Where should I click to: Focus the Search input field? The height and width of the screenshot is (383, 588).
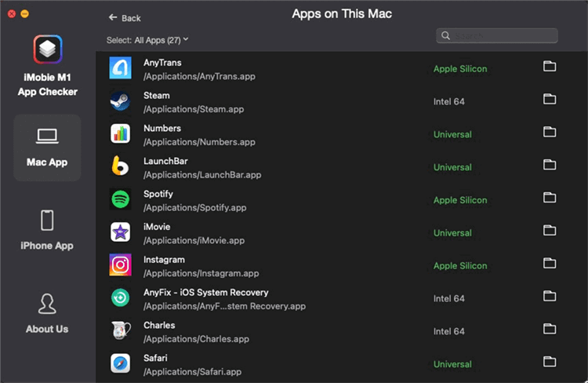click(497, 35)
